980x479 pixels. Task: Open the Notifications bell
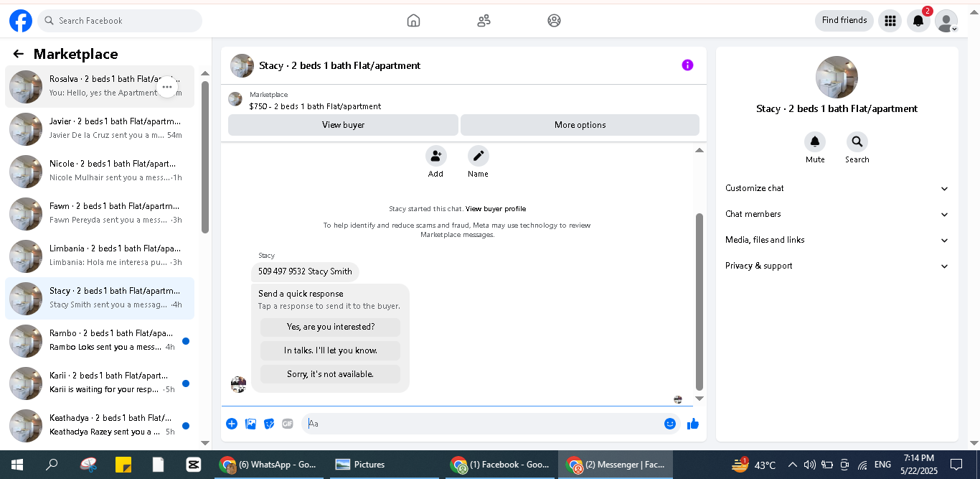pos(918,21)
